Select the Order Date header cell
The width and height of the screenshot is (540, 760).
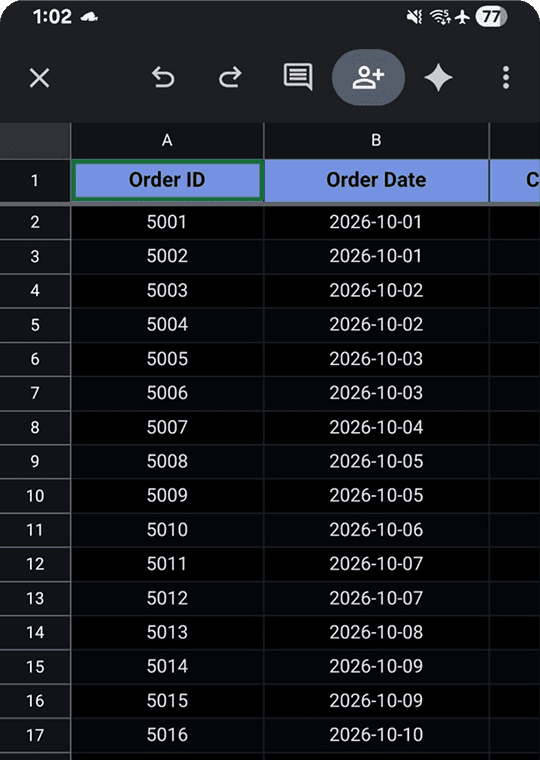click(376, 180)
